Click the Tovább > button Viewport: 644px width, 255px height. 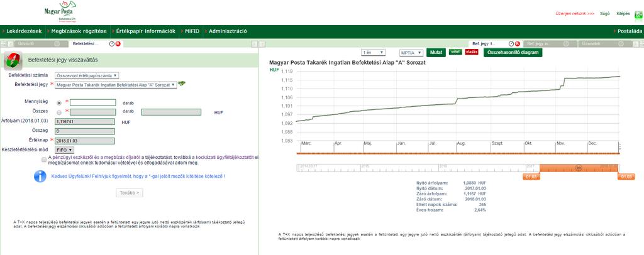pos(130,193)
